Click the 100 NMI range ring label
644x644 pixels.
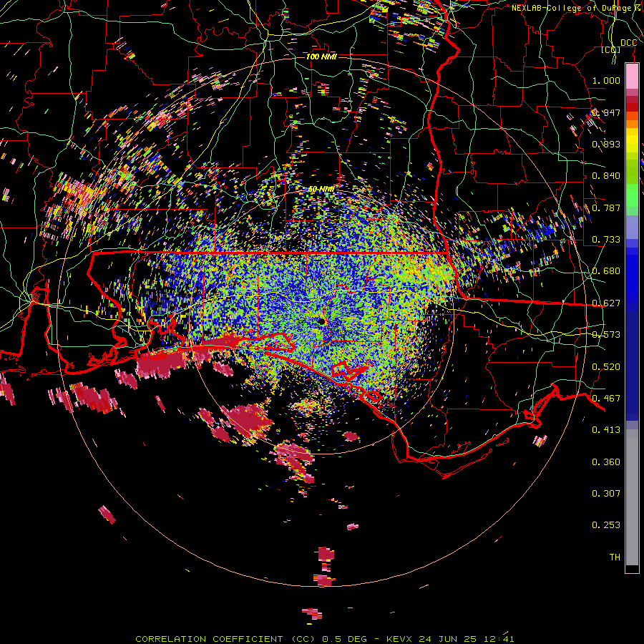coord(321,57)
